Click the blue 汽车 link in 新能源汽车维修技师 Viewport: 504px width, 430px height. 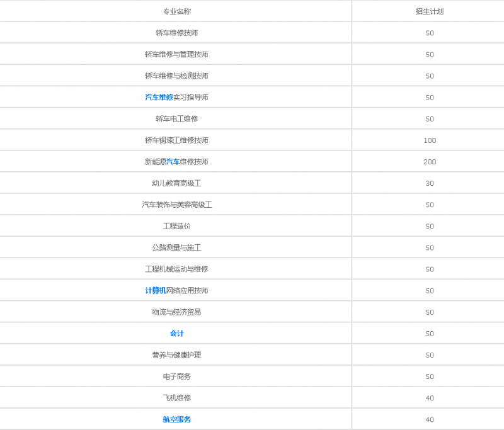coord(173,162)
